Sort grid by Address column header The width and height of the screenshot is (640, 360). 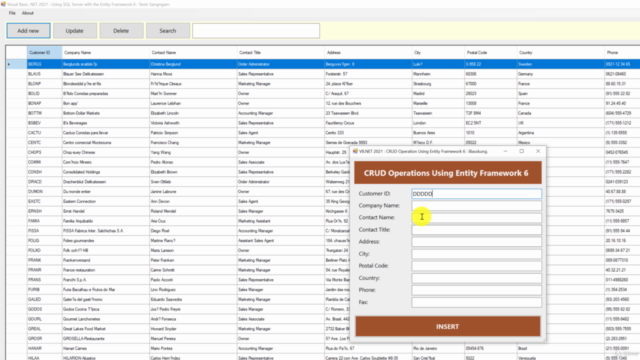(x=368, y=53)
